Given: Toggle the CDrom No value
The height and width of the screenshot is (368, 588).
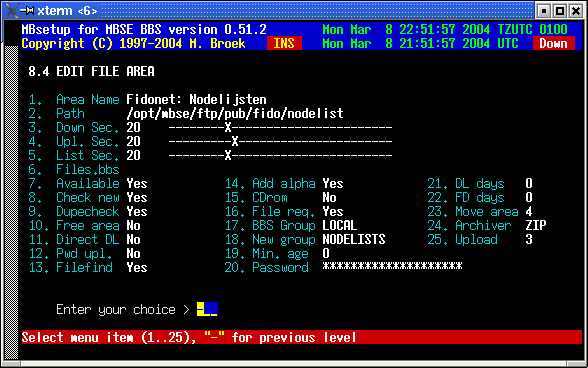Looking at the screenshot, I should [x=330, y=198].
